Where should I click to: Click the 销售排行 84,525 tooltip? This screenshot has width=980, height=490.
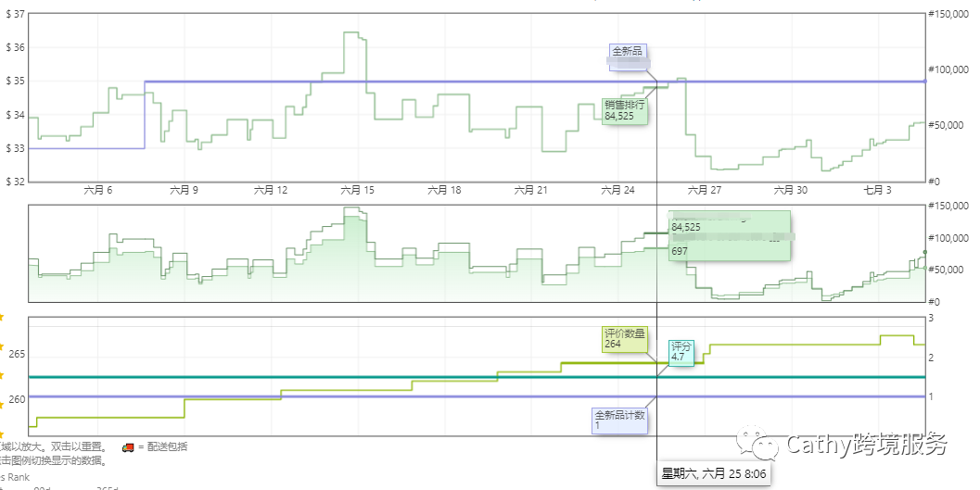(x=625, y=111)
